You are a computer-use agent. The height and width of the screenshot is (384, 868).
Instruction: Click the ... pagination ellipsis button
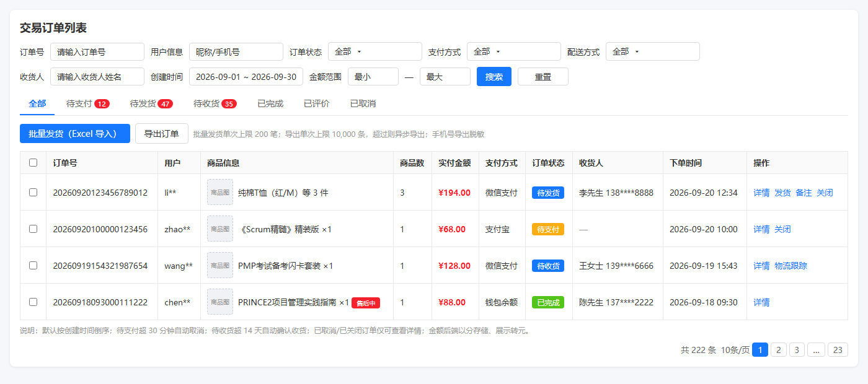(x=817, y=350)
